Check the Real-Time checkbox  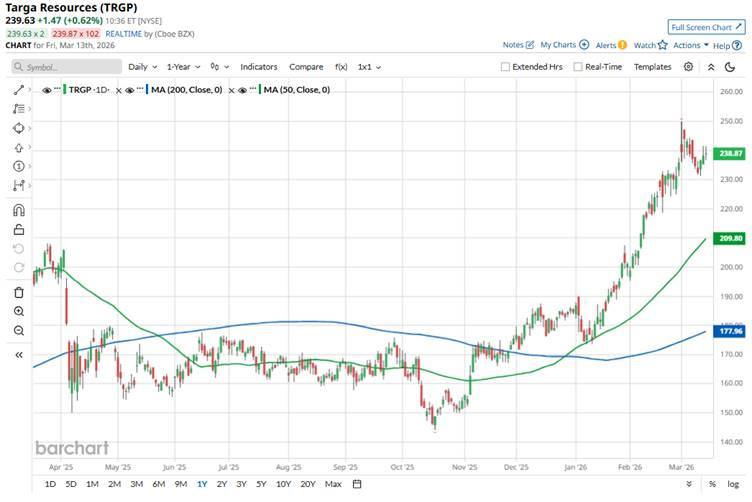578,67
